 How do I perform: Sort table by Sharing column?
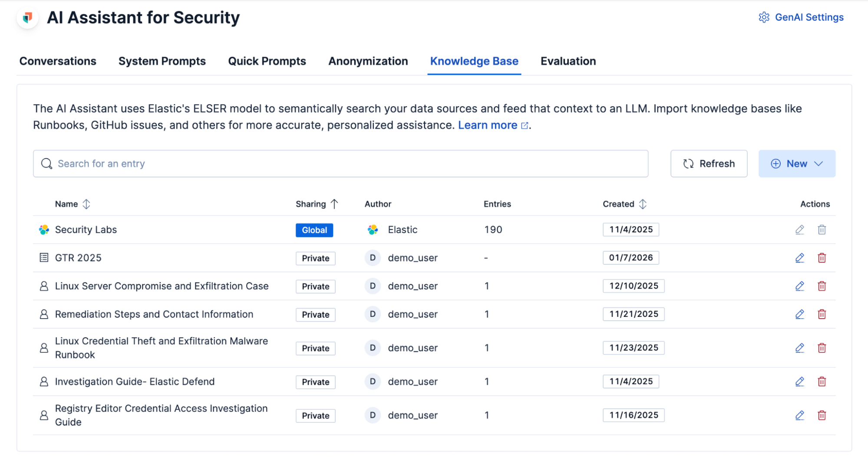[x=317, y=204]
